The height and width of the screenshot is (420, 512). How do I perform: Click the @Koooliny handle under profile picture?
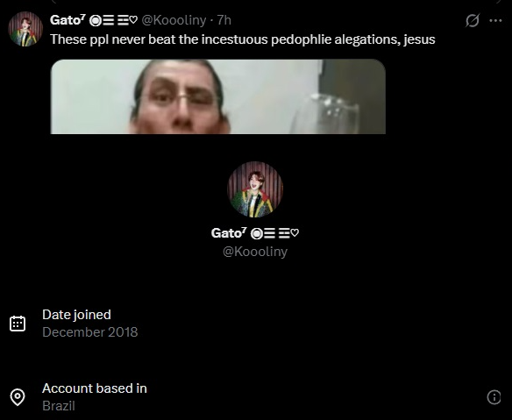tap(255, 252)
